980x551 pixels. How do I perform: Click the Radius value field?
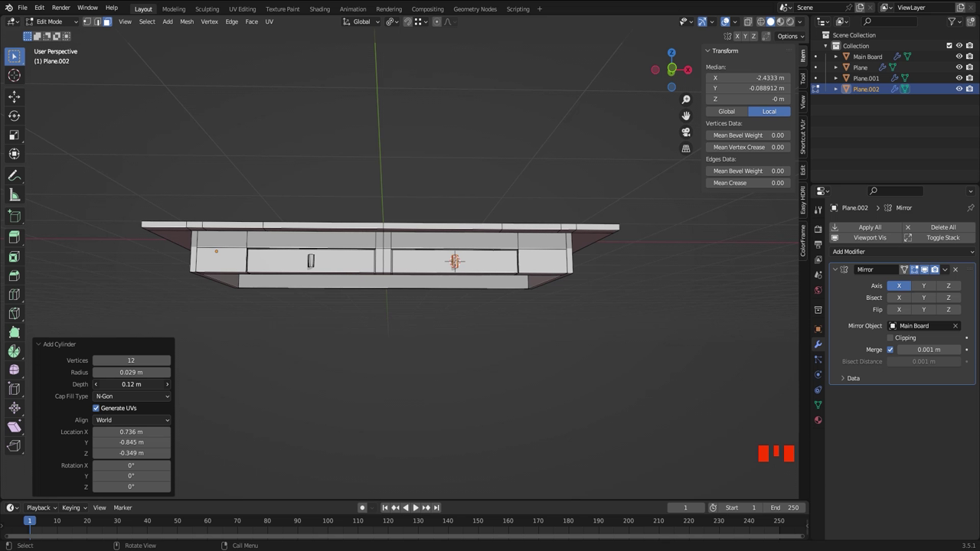coord(132,372)
